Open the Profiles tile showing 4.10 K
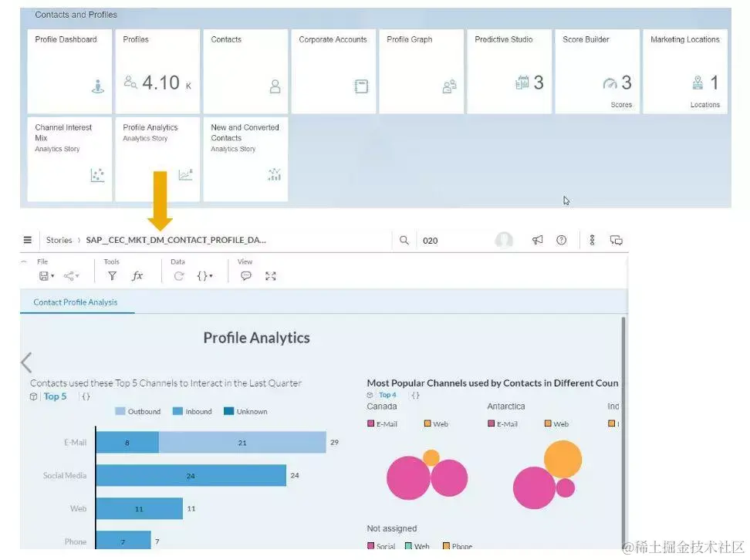Image resolution: width=750 pixels, height=560 pixels. [x=157, y=71]
